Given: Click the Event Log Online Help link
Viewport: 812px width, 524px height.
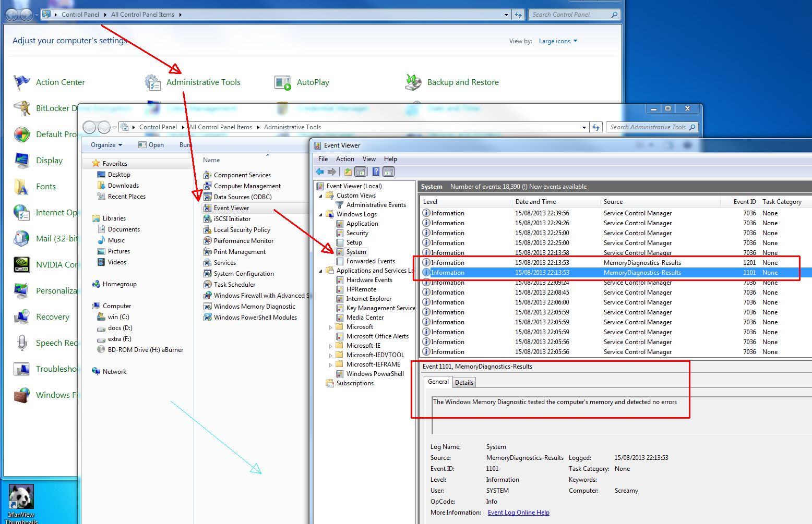Looking at the screenshot, I should tap(518, 513).
